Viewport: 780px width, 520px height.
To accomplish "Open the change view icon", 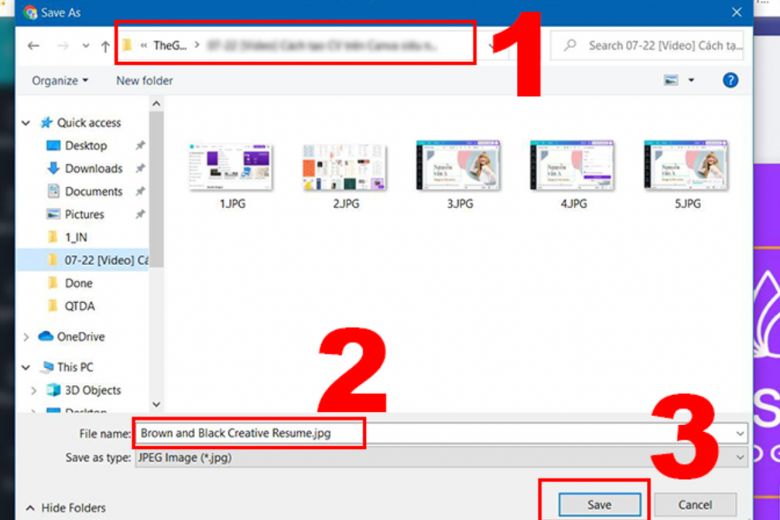I will point(672,80).
